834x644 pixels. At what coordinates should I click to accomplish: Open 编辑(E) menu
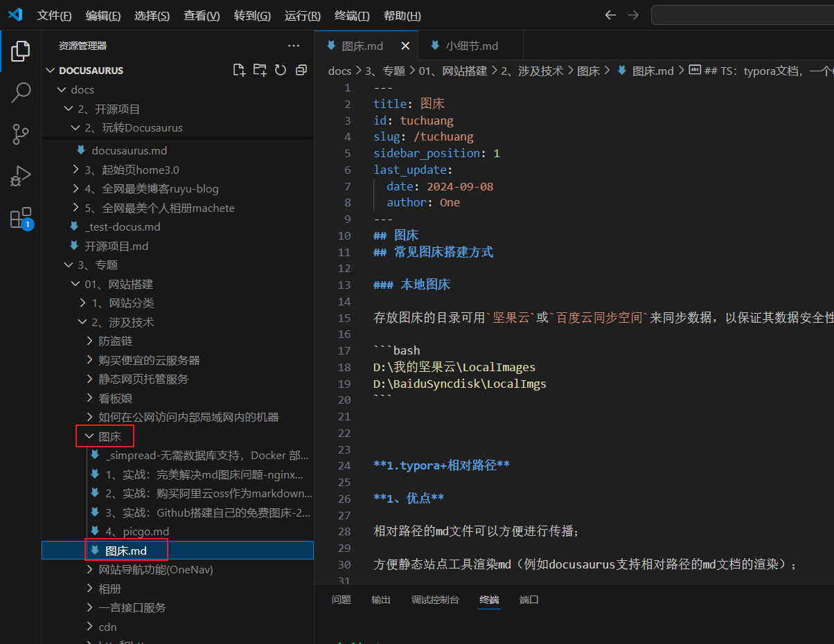[103, 15]
